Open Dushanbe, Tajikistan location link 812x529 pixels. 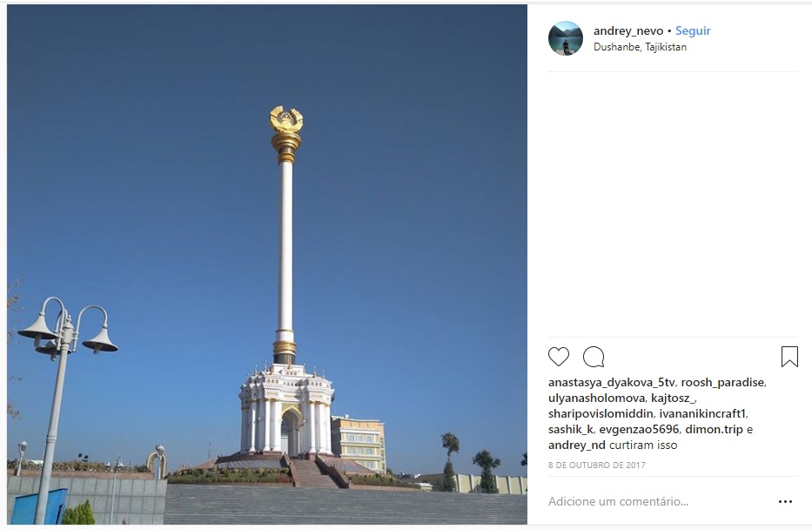pos(640,47)
